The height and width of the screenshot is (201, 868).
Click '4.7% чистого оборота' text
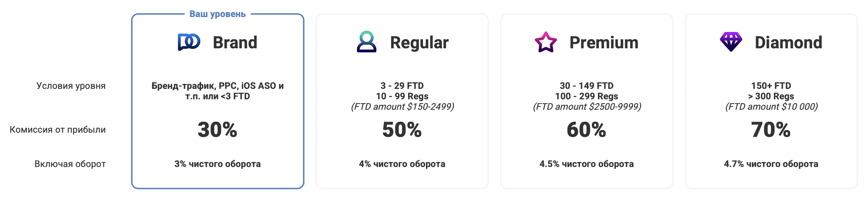click(771, 164)
